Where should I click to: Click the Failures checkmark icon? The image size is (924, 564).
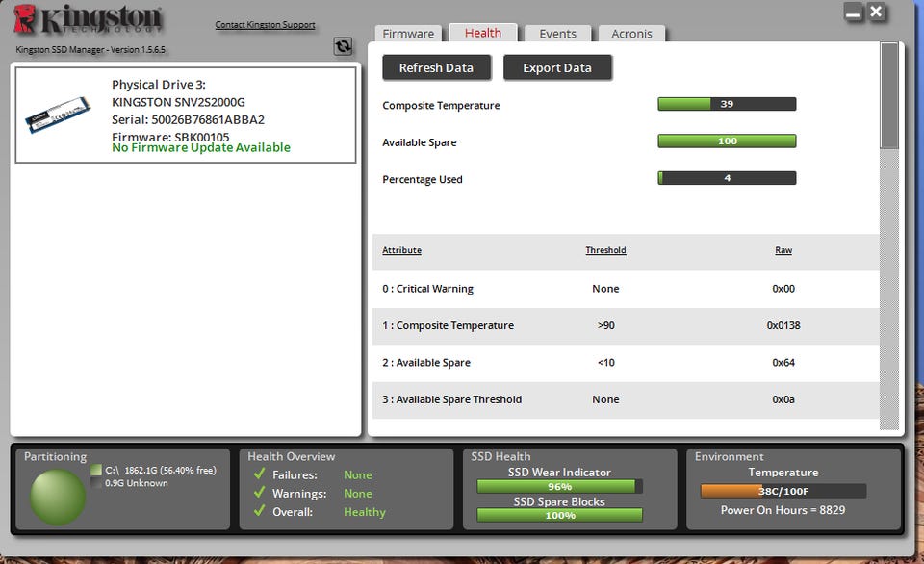click(x=259, y=474)
